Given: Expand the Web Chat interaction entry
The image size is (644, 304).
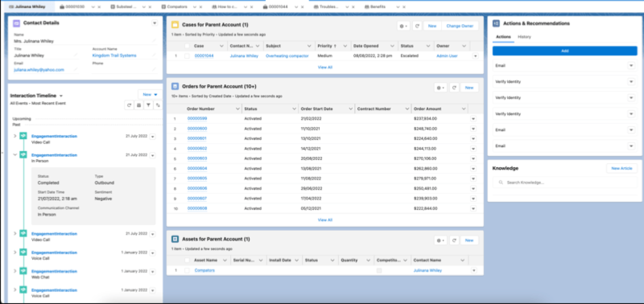Looking at the screenshot, I should click(15, 271).
